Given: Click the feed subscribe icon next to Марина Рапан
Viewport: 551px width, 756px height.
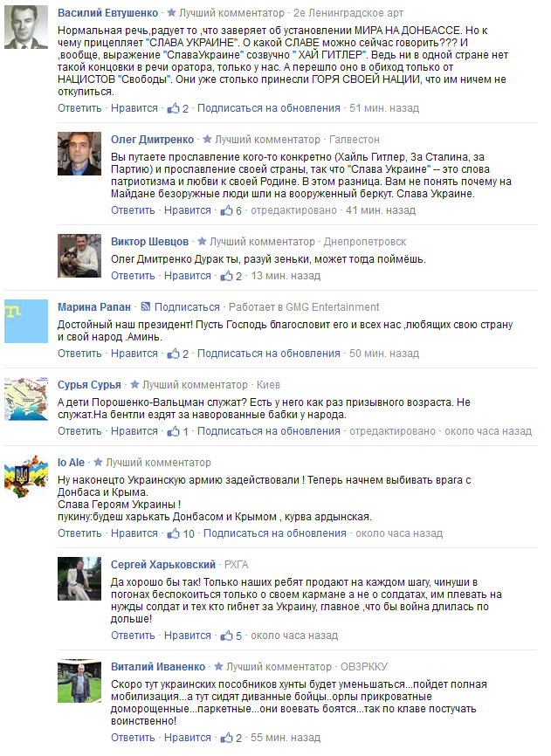Looking at the screenshot, I should 146,306.
